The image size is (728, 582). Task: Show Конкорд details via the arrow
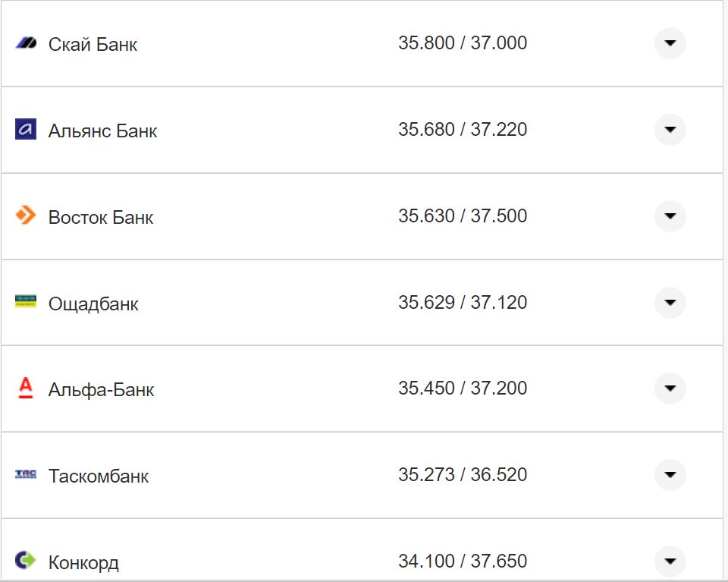click(670, 562)
